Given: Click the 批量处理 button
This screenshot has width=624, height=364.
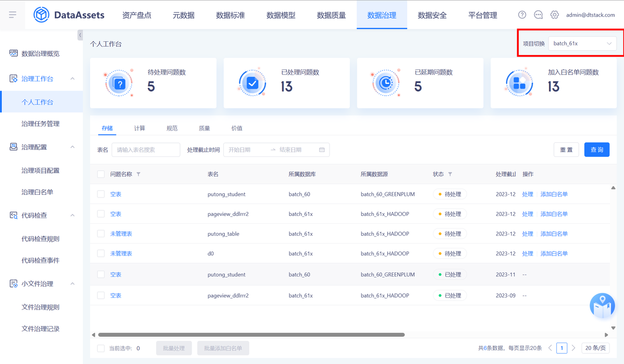Looking at the screenshot, I should [x=174, y=348].
